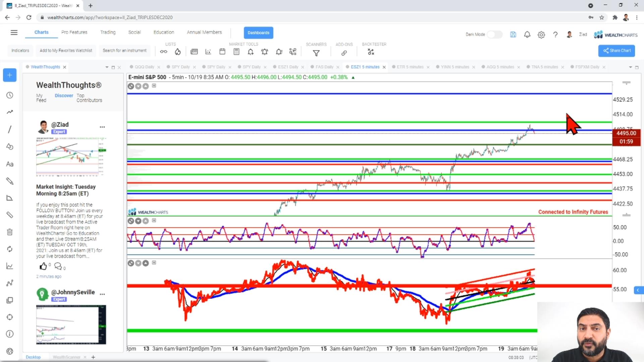Viewport: 644px width, 362px height.
Task: Open the hot list flame icon
Action: click(x=178, y=52)
